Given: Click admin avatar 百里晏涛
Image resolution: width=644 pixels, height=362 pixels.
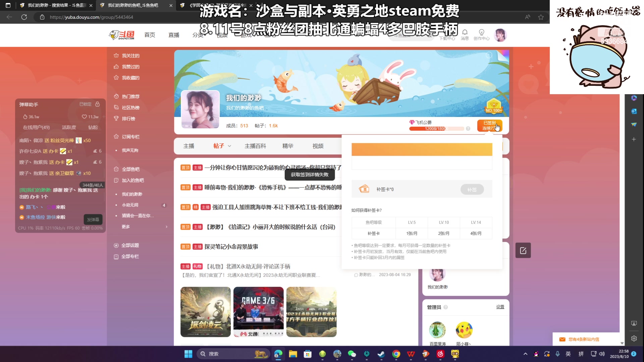Looking at the screenshot, I should (437, 330).
